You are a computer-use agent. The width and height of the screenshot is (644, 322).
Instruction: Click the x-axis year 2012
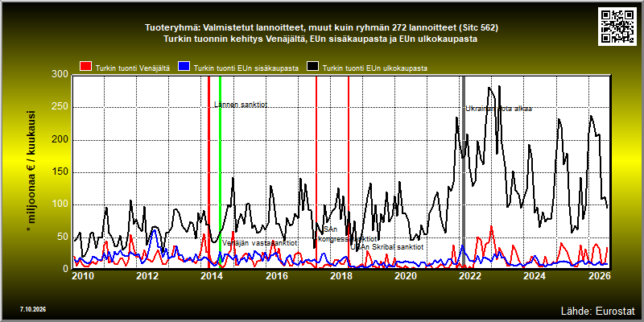click(147, 275)
